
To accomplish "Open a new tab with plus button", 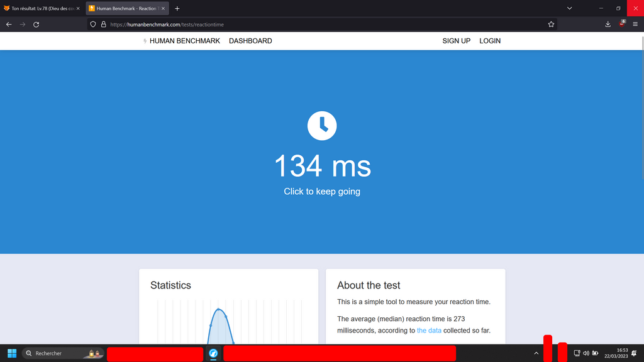I will (177, 9).
